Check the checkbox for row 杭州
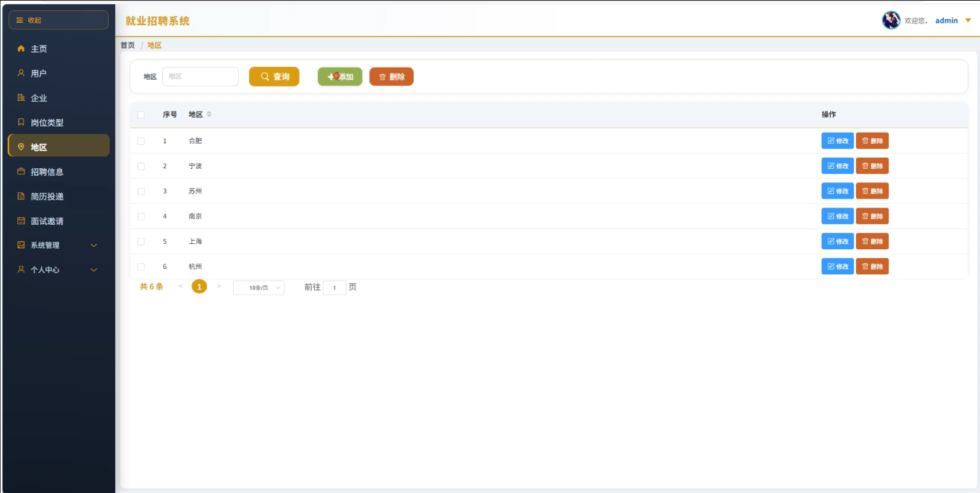The image size is (980, 493). [x=141, y=267]
